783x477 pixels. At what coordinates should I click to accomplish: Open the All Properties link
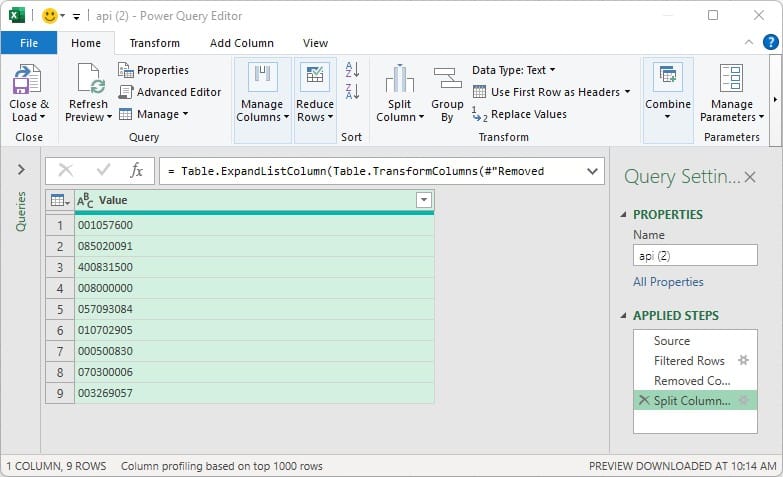point(668,282)
